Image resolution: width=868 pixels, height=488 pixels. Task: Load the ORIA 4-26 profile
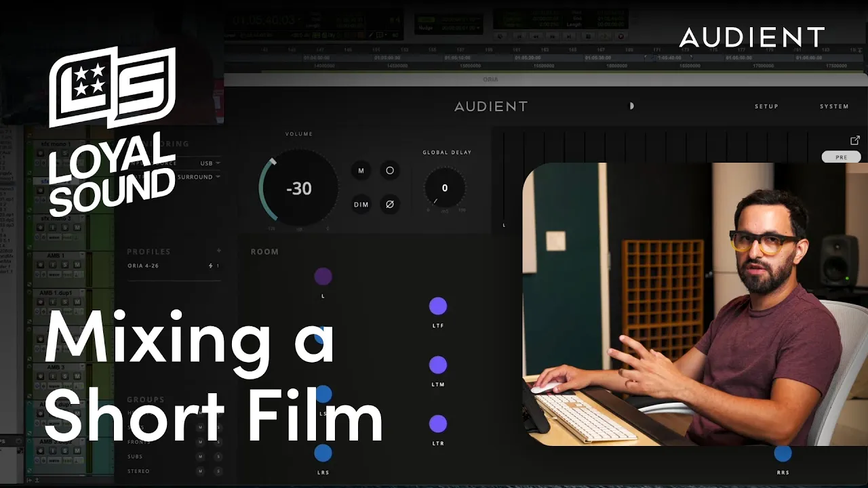click(143, 266)
